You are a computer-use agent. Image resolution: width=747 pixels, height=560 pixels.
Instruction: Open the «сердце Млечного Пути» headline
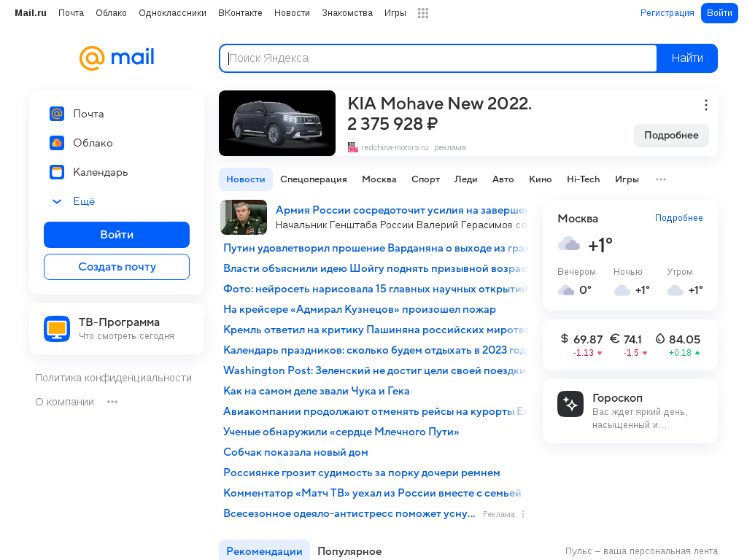click(x=341, y=432)
